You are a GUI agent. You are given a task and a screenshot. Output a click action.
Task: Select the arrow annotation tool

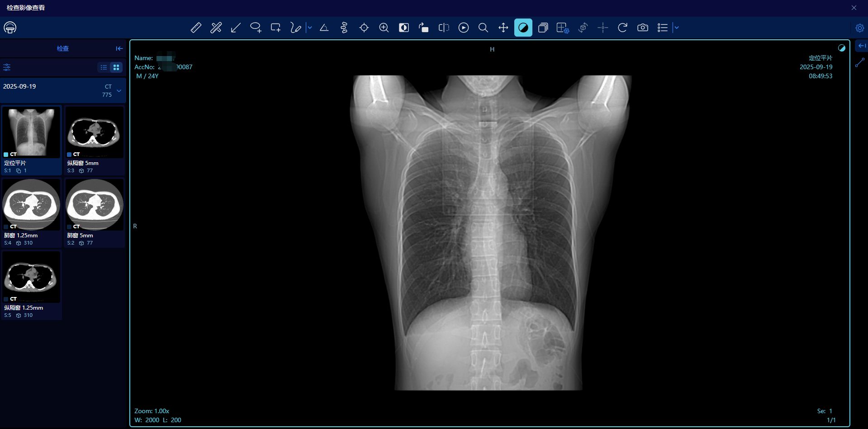pos(236,28)
